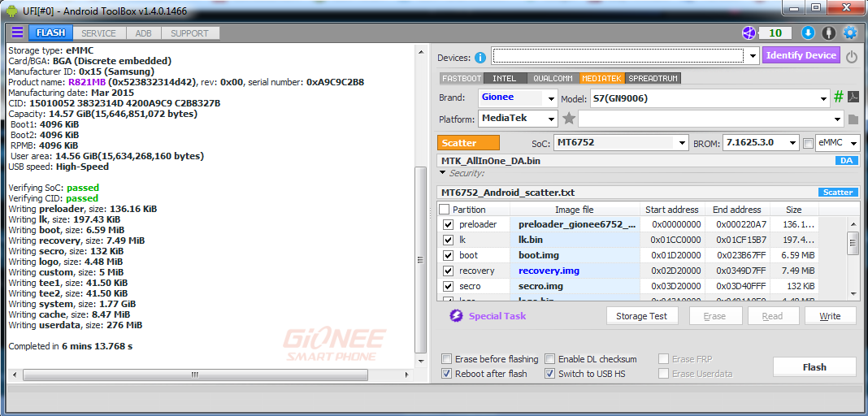The width and height of the screenshot is (868, 416).
Task: Open the Model dropdown showing S7(GN9006)
Action: click(824, 98)
